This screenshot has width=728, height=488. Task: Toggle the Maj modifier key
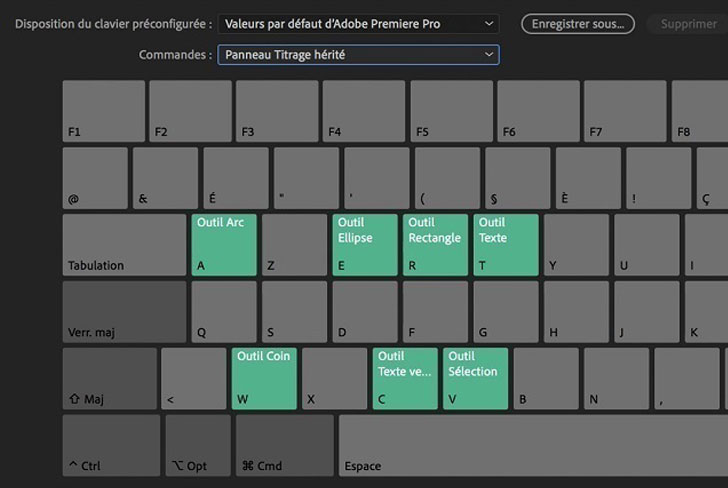point(110,378)
